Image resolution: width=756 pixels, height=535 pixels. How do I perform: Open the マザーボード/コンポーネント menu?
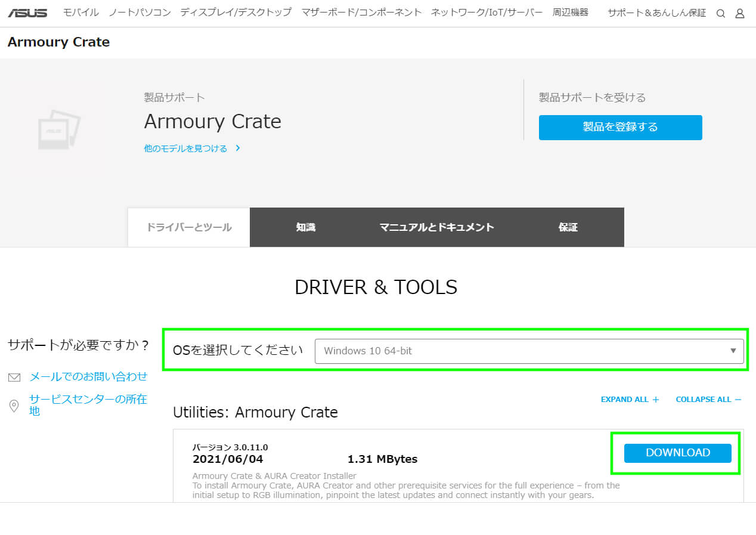pos(362,12)
